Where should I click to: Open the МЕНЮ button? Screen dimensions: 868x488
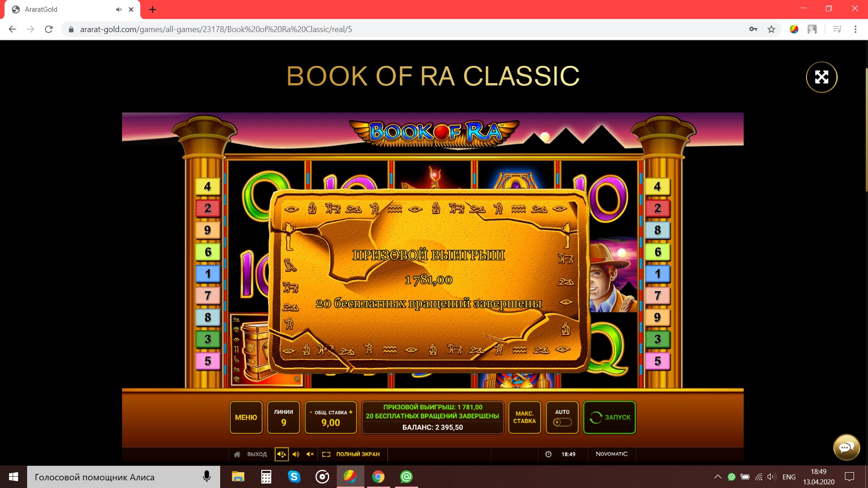[x=246, y=418]
